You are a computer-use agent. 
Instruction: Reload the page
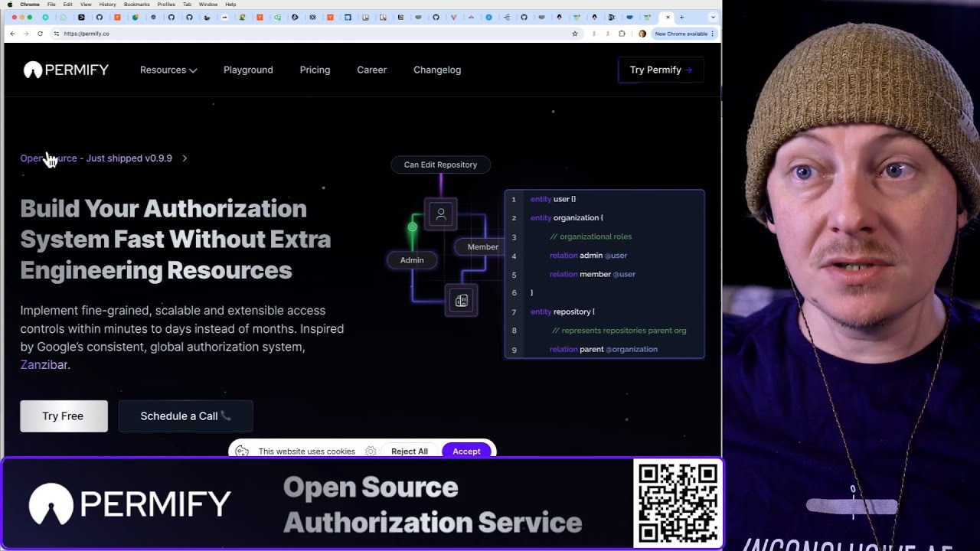click(40, 34)
